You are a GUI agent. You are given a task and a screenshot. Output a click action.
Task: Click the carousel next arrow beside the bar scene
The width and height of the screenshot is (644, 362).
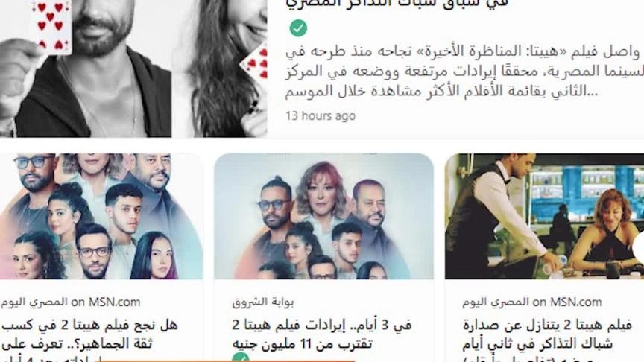(x=639, y=247)
